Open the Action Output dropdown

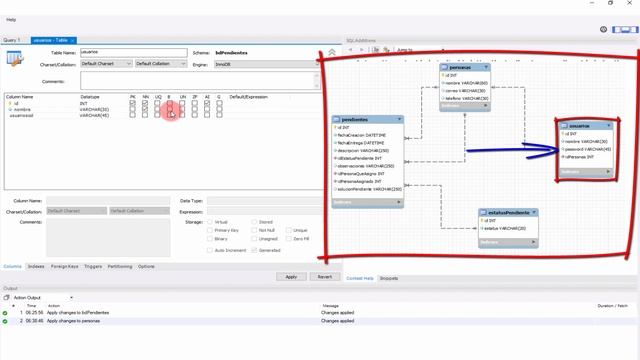click(43, 298)
